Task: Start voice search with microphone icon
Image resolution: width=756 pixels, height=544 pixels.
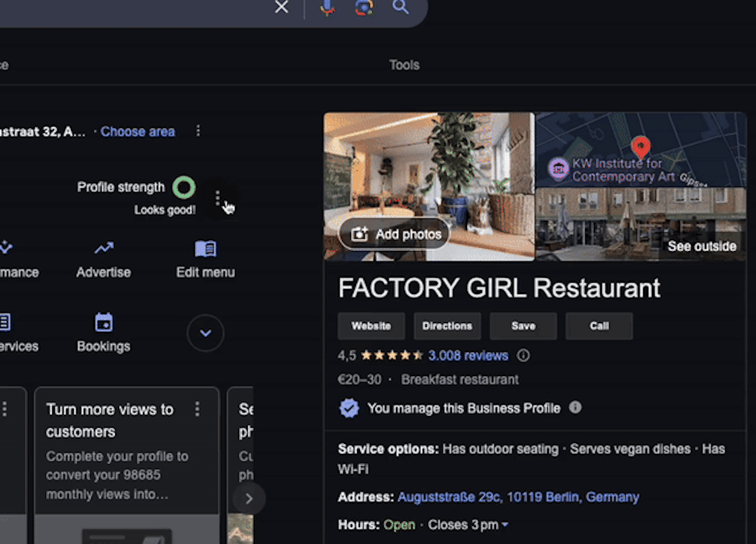Action: point(327,7)
